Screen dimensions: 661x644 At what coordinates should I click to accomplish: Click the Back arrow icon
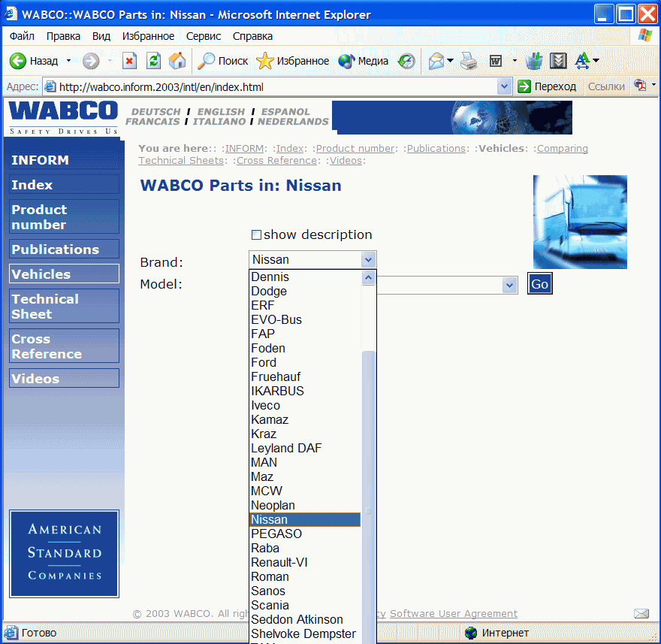18,61
